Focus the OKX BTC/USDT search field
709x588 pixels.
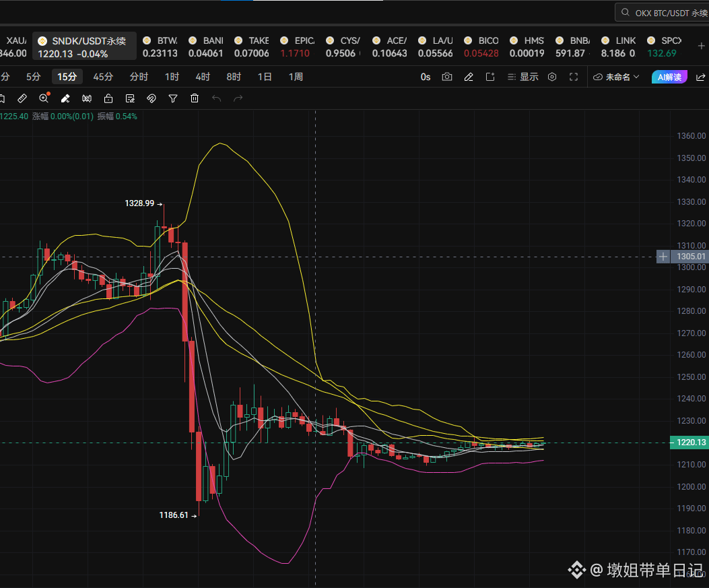[x=662, y=13]
